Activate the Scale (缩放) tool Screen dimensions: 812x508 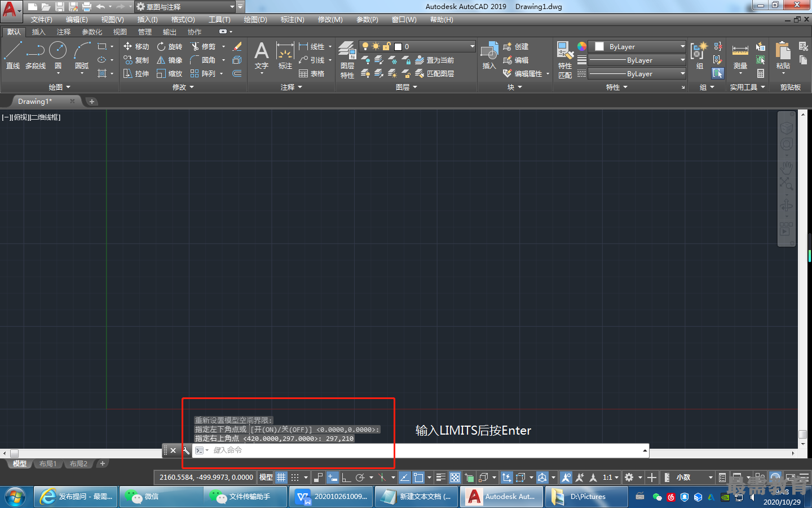170,73
